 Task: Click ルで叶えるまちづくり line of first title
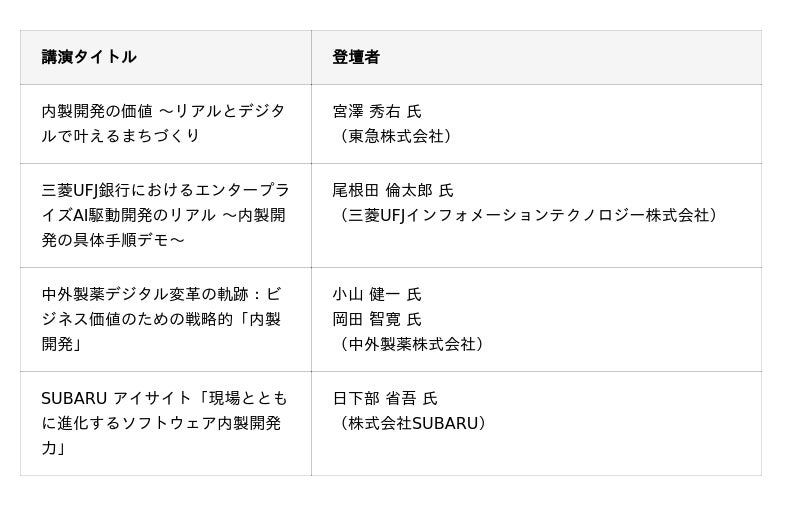pos(121,136)
